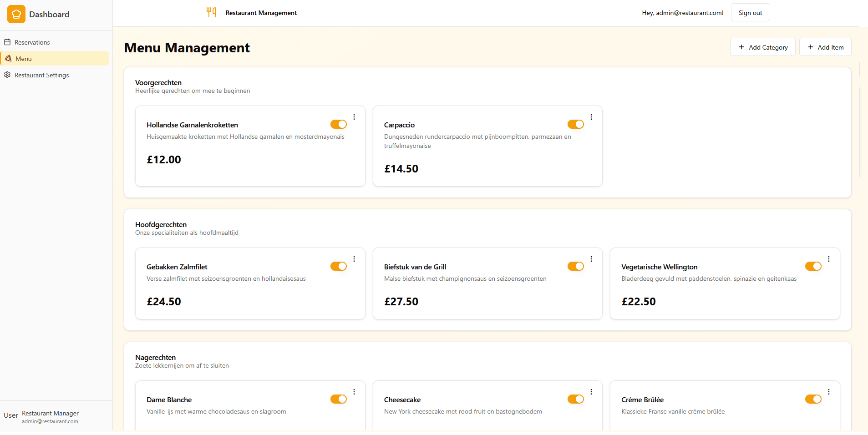868x435 pixels.
Task: Disable the Hollandse Garnalenkroketten availability toggle
Action: pos(338,124)
